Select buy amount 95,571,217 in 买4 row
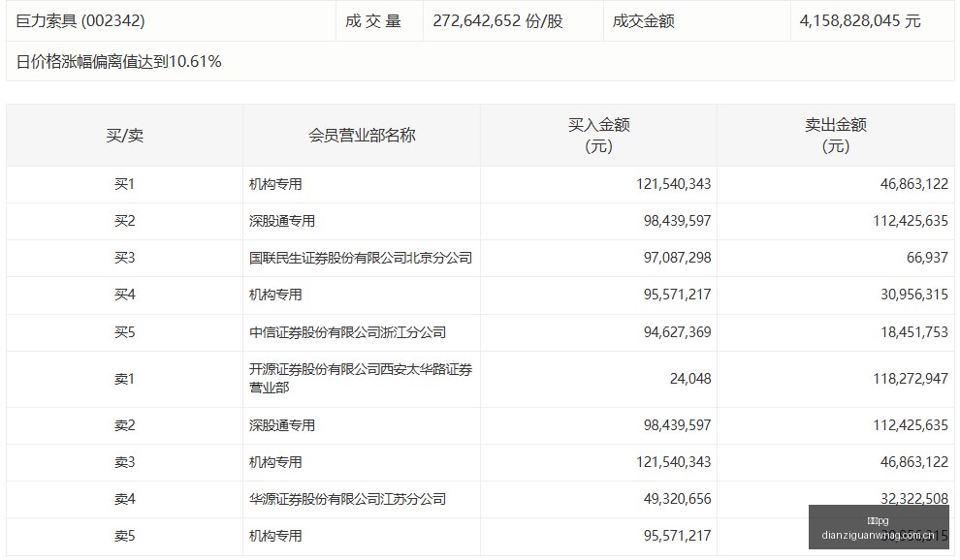Screen dimensions: 960x560 [x=677, y=295]
